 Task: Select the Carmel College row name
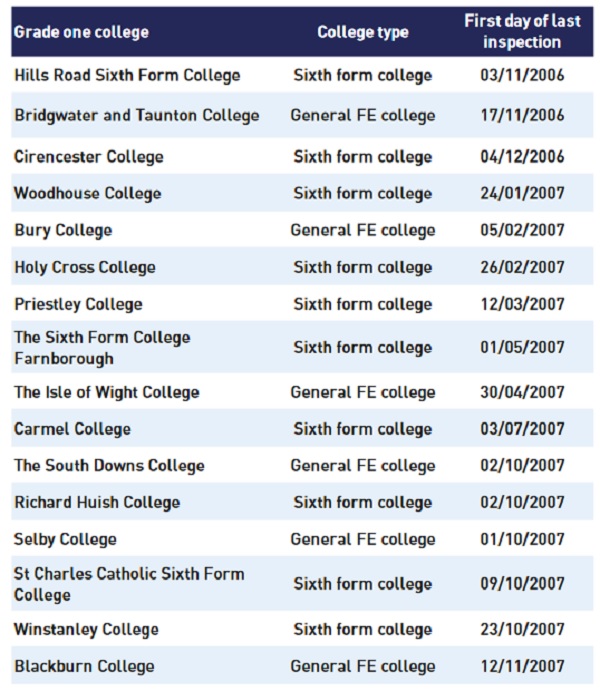click(x=72, y=430)
